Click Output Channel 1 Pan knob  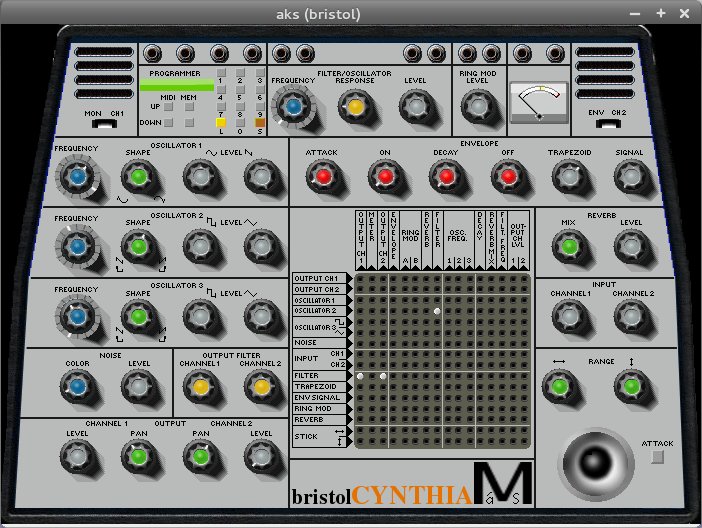tap(138, 457)
